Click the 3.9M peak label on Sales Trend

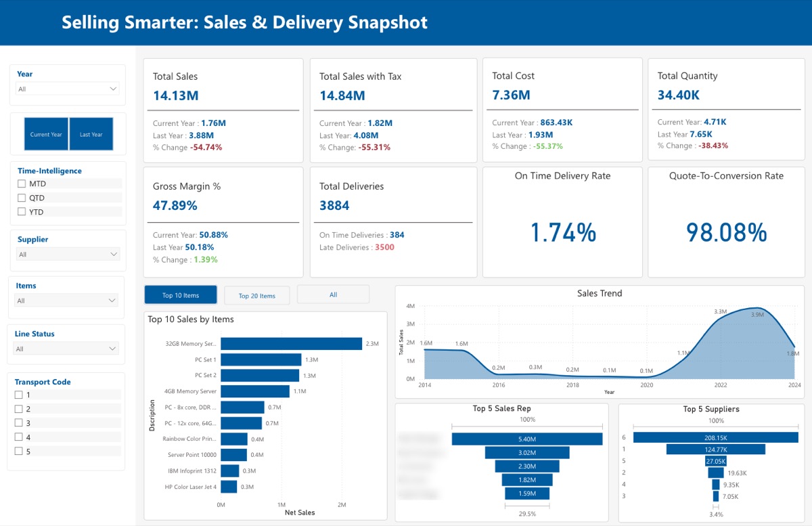tap(757, 315)
